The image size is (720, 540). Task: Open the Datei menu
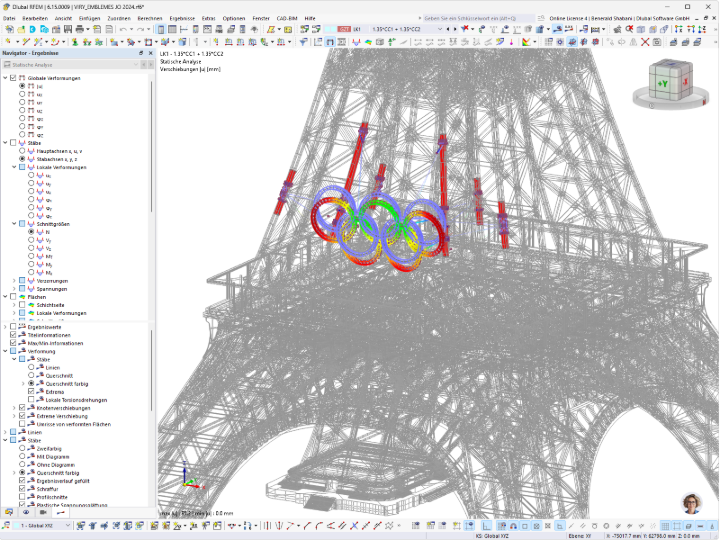[x=9, y=18]
